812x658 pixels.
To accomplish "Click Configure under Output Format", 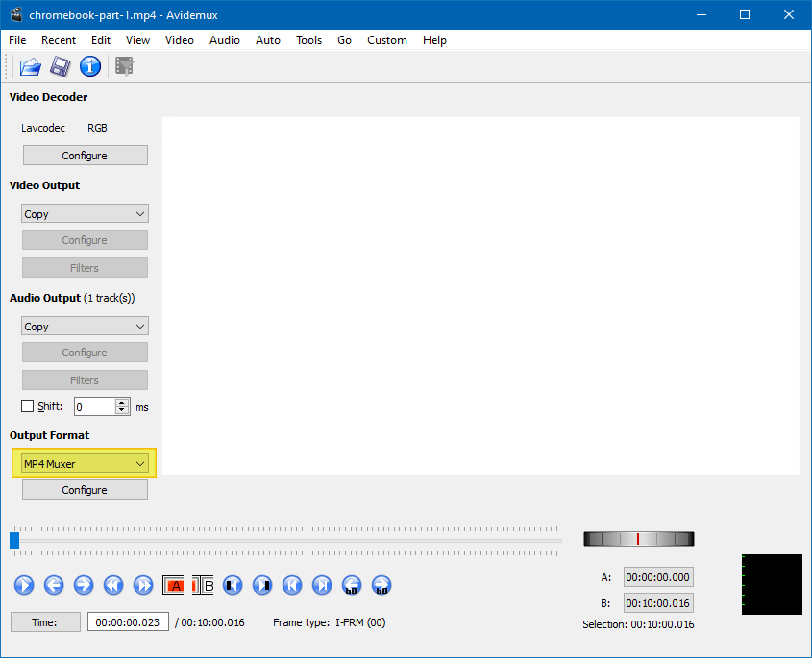I will [85, 490].
